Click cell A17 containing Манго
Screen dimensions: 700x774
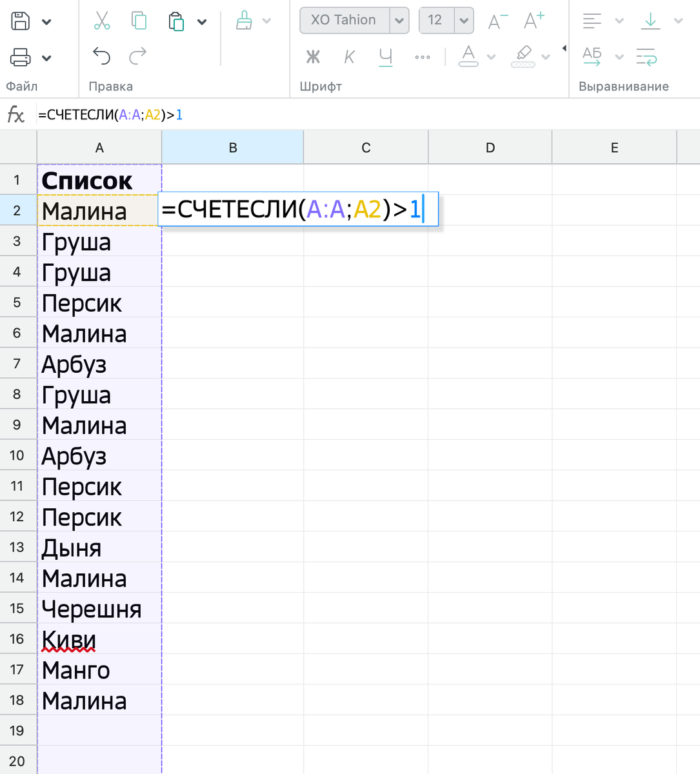click(x=99, y=670)
